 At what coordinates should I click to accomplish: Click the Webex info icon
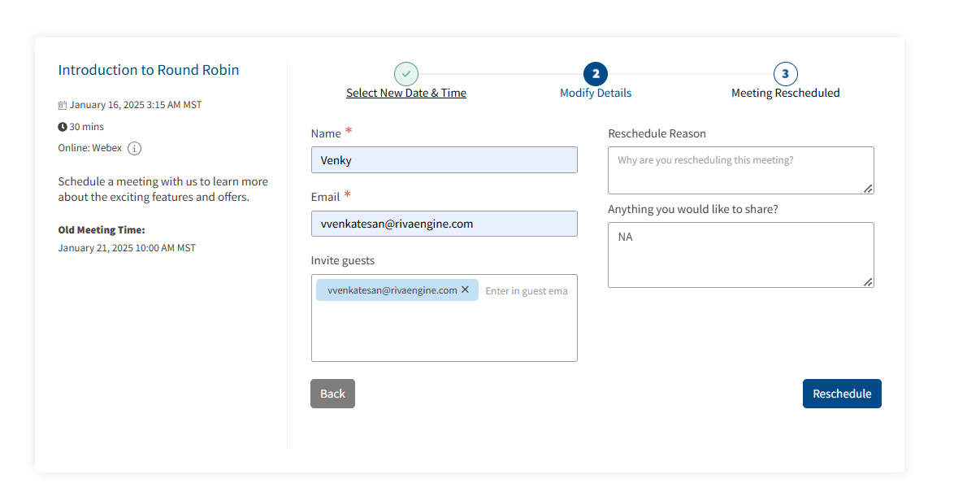coord(135,149)
